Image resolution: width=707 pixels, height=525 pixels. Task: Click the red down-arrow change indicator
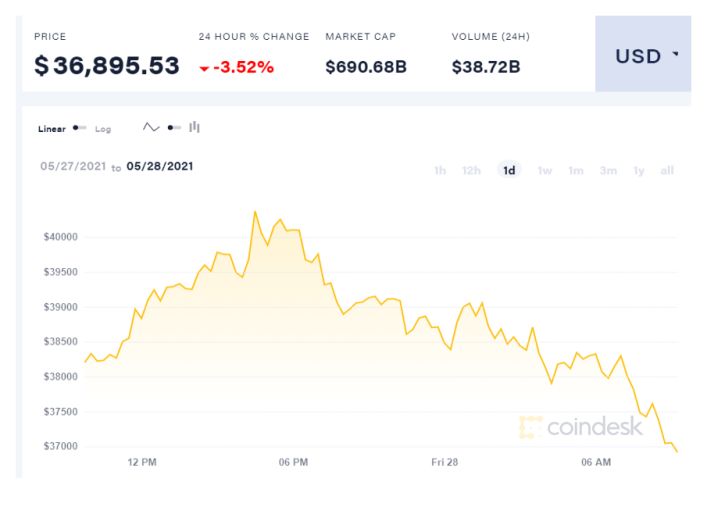(204, 68)
